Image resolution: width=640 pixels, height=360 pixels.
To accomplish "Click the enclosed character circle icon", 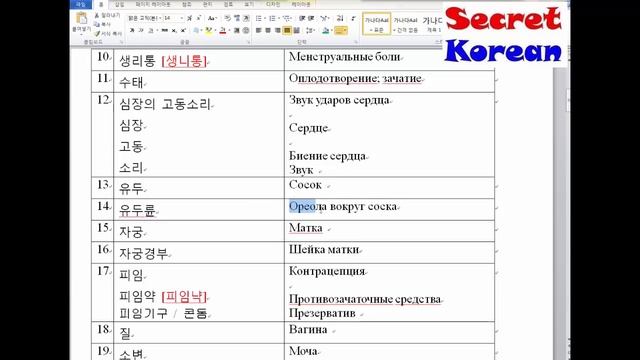I will (246, 31).
